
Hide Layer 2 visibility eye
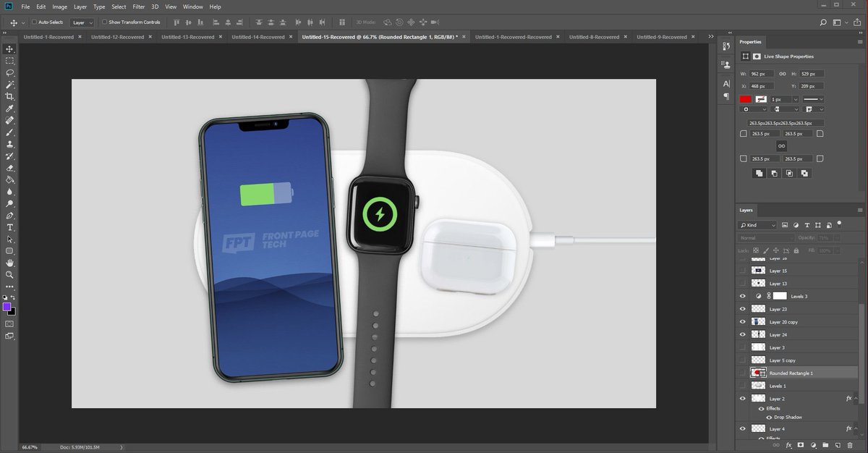point(742,399)
